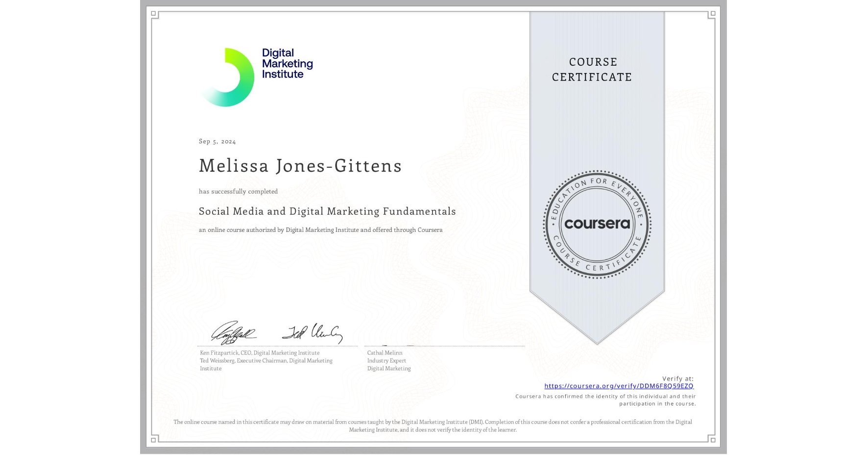Click Ted Weissberg's signature
The width and height of the screenshot is (868, 455).
pos(312,333)
